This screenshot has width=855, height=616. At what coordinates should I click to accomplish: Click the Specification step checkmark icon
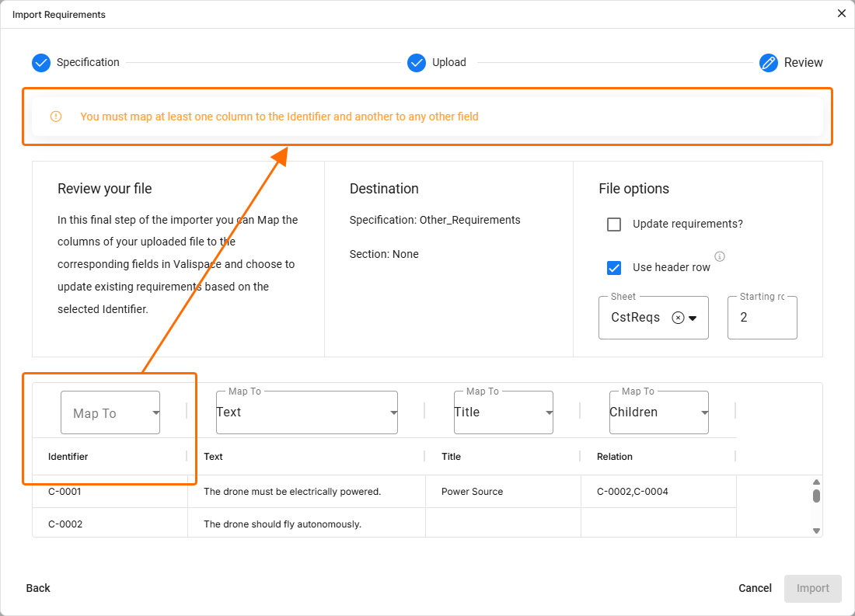tap(41, 63)
